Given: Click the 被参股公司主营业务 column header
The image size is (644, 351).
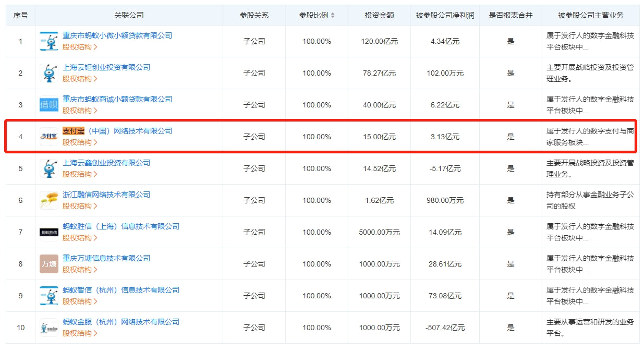Looking at the screenshot, I should (590, 16).
